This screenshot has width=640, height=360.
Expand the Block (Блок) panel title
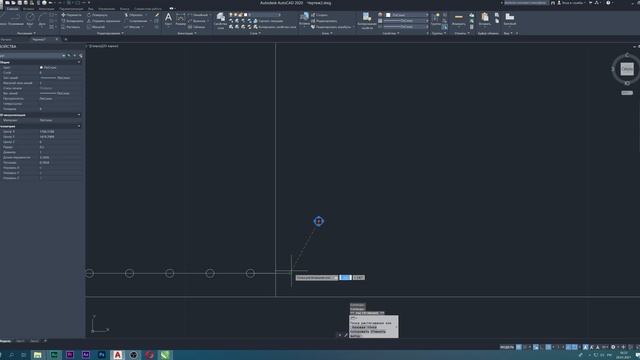[x=327, y=33]
